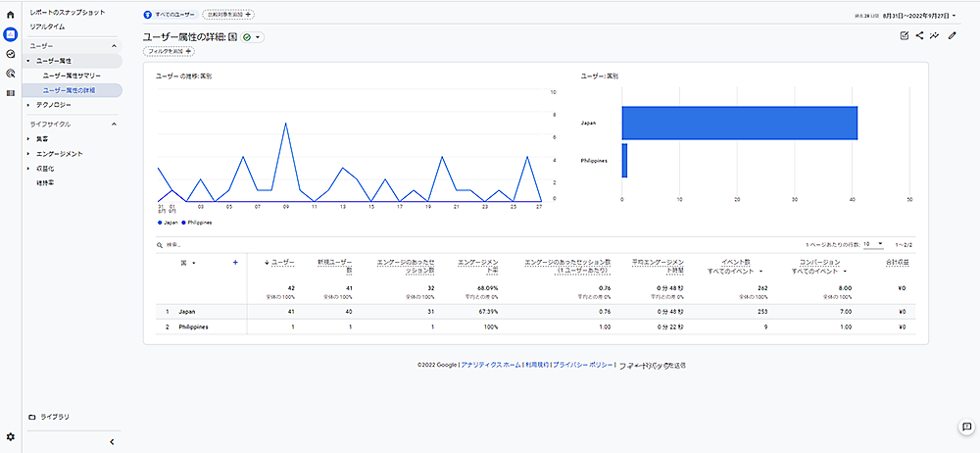
Task: Open the Insights sparkline icon
Action: point(935,36)
